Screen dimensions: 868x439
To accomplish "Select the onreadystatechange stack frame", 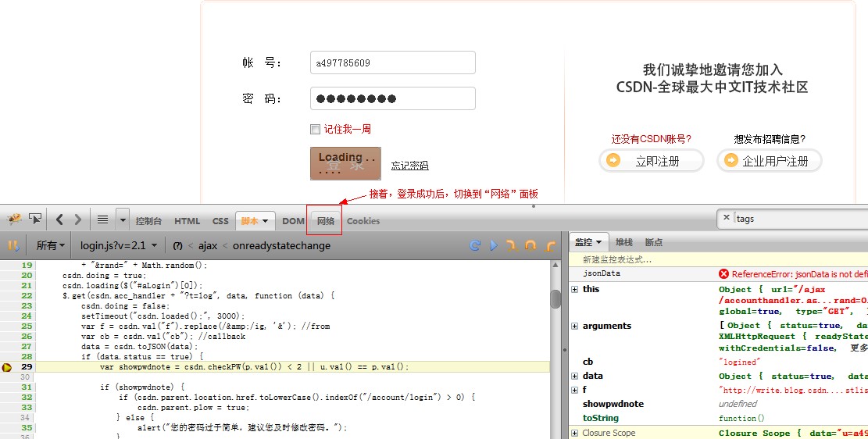I will pyautogui.click(x=281, y=245).
